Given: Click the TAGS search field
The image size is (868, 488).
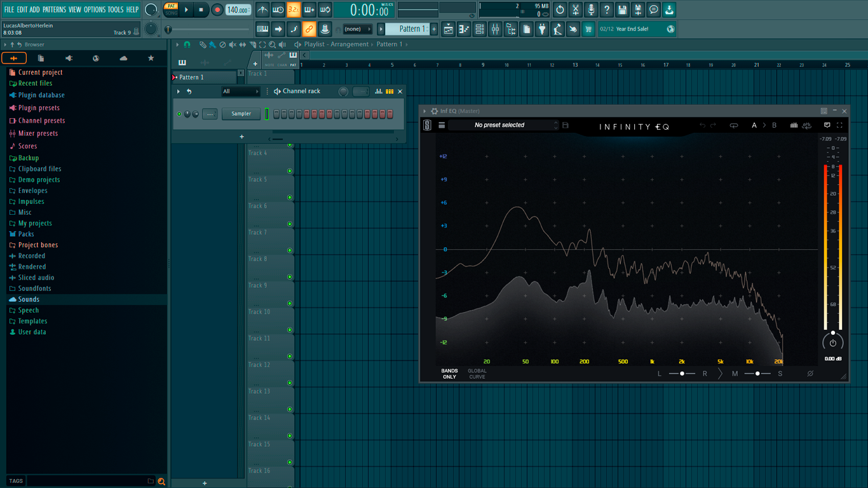Looking at the screenshot, I should click(90, 481).
